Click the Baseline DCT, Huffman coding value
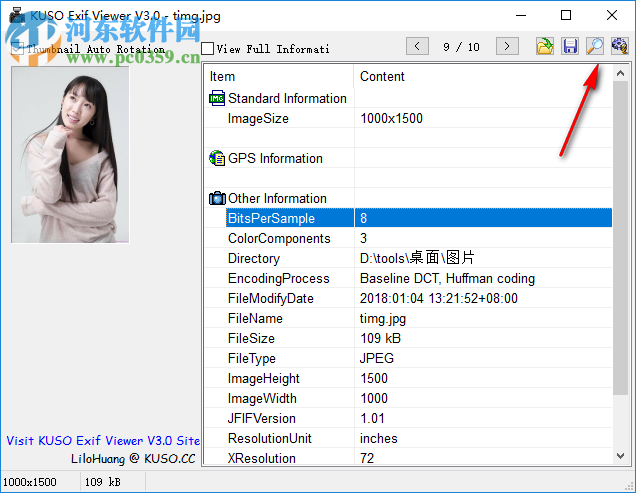 click(447, 278)
